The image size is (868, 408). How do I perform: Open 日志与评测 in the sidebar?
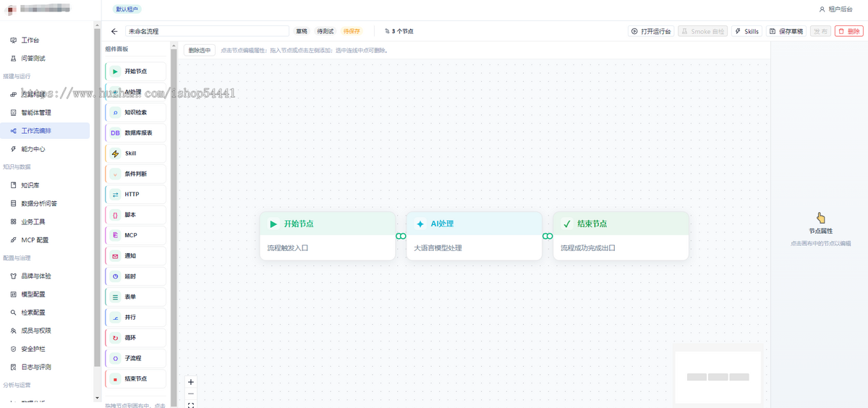click(x=45, y=367)
